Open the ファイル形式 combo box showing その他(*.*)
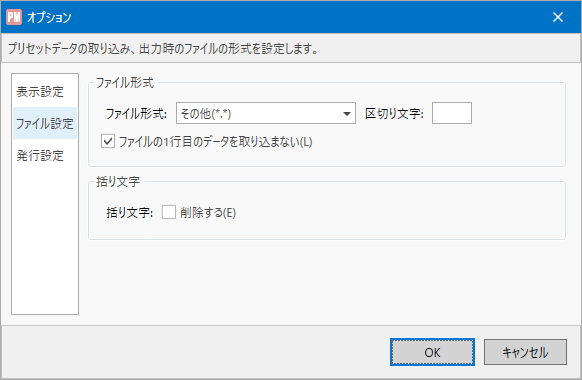This screenshot has width=582, height=380. 266,113
